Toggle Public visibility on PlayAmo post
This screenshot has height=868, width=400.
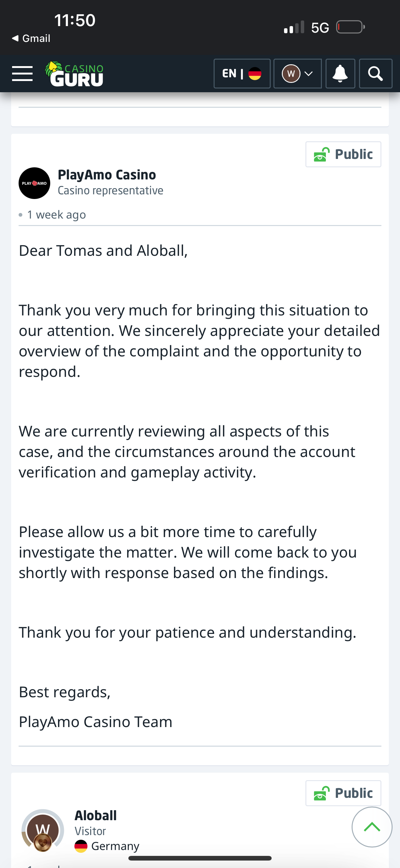click(343, 154)
